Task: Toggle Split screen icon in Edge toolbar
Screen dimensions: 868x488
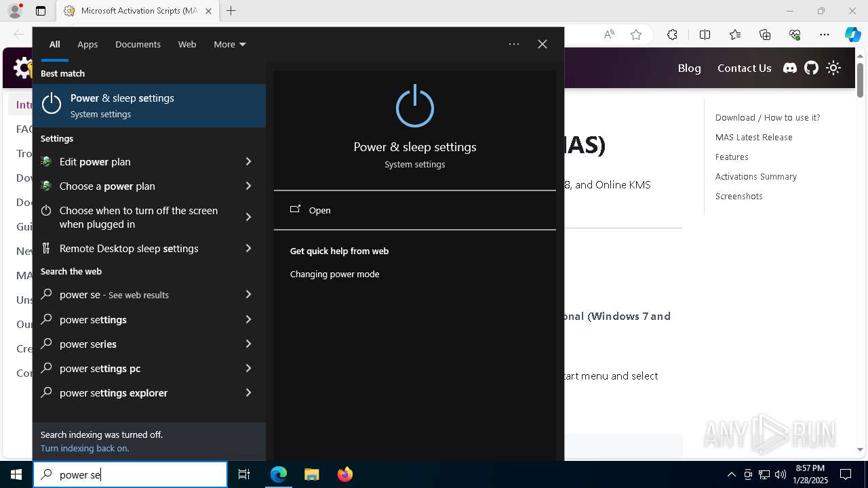Action: pos(705,35)
